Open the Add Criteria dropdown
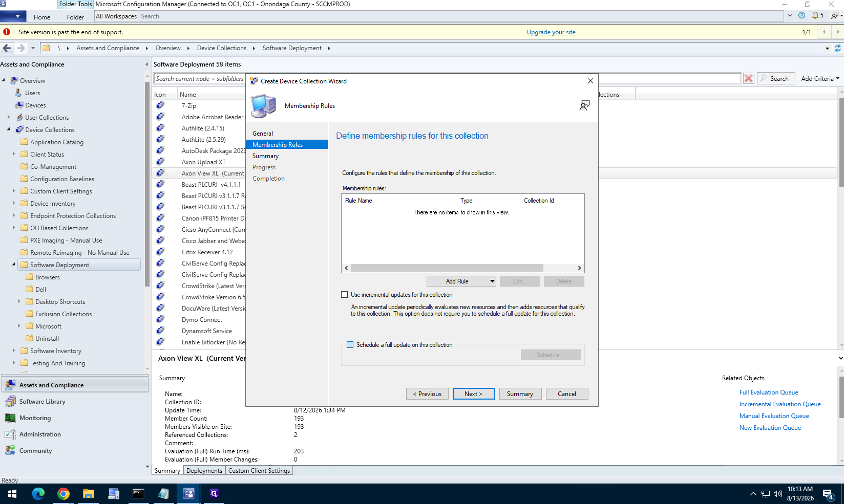This screenshot has width=844, height=504. pos(820,78)
